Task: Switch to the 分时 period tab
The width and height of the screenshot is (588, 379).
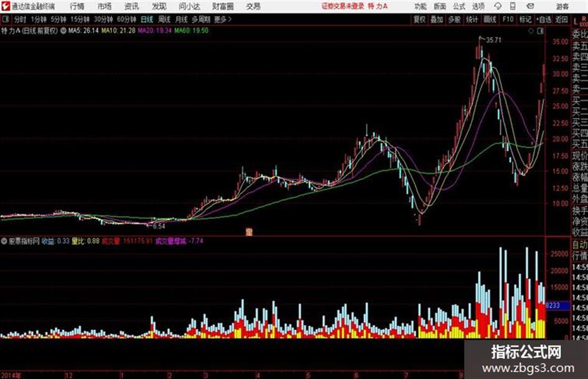Action: pos(21,19)
